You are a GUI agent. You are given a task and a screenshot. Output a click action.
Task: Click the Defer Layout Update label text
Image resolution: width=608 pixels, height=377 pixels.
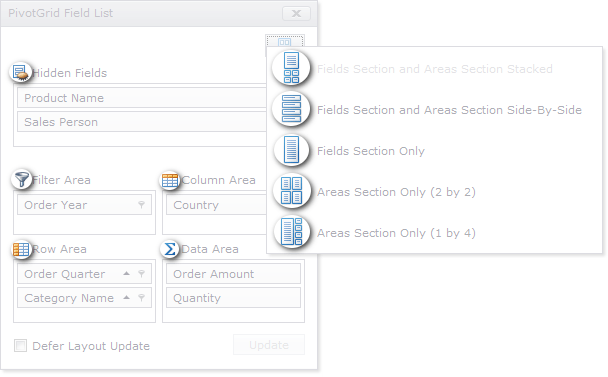click(91, 346)
